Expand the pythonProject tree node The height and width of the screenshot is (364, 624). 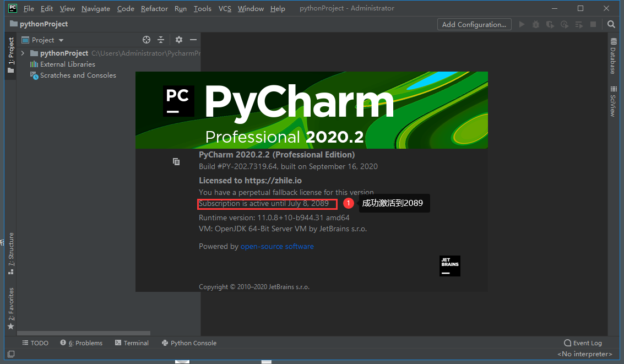pos(23,53)
